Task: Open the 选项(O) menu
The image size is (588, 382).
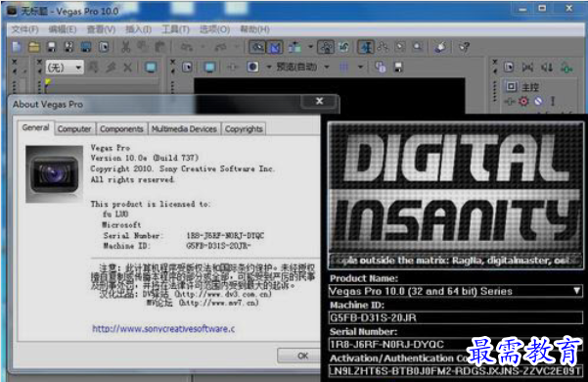Action: [x=214, y=29]
